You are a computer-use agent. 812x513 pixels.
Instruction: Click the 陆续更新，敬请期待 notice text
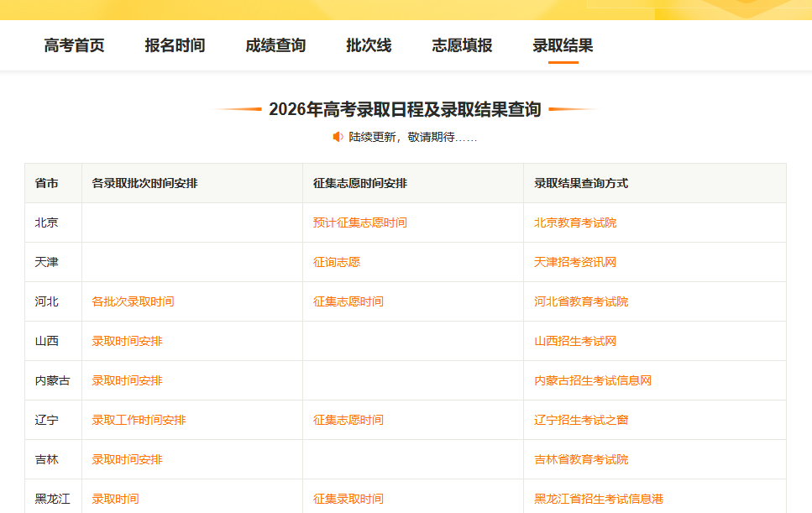pyautogui.click(x=413, y=137)
